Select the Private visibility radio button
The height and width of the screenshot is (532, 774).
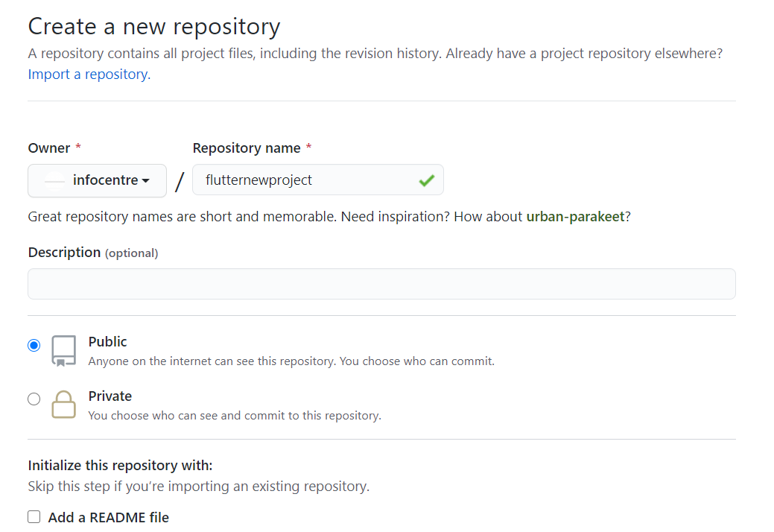(x=34, y=399)
